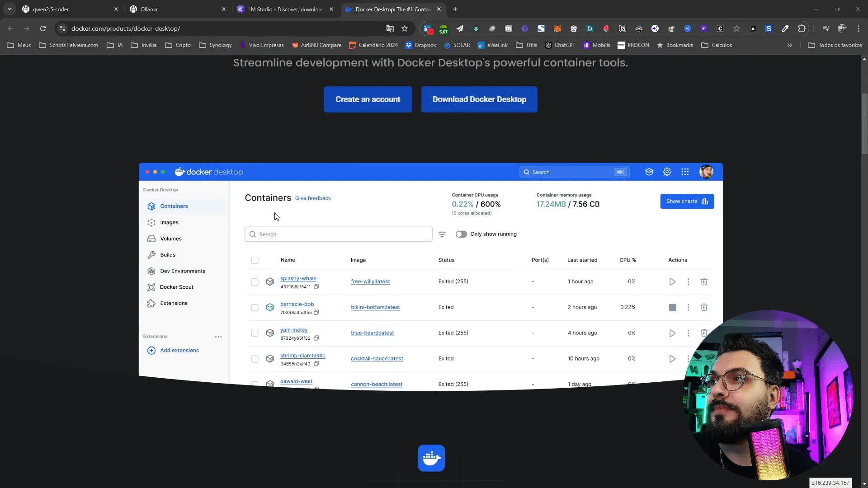Open the Docker settings gear icon
868x488 pixels.
pos(667,172)
